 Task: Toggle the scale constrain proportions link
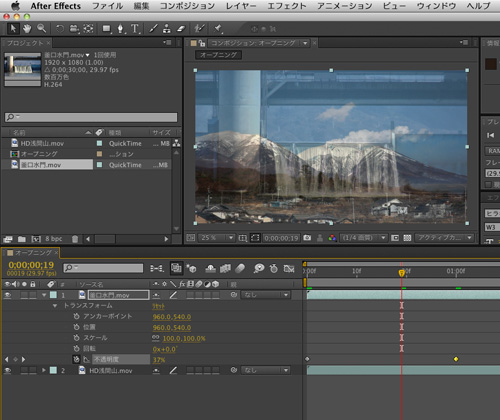click(x=156, y=338)
